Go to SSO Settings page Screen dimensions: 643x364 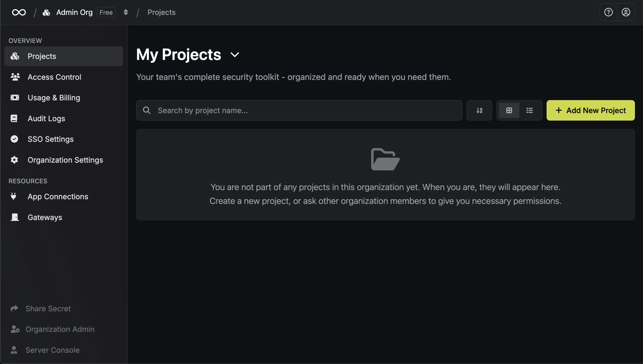click(50, 139)
